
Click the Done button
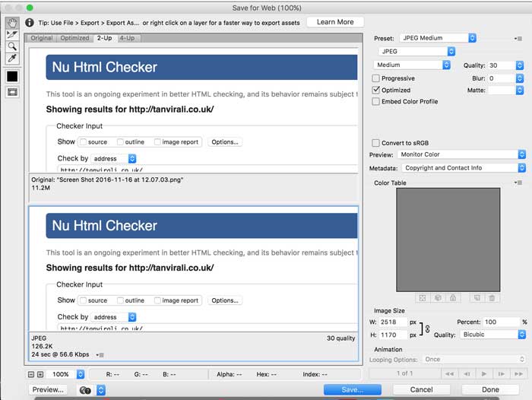tap(490, 390)
